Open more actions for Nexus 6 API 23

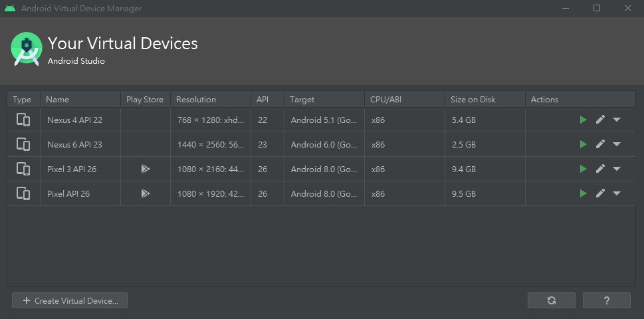pyautogui.click(x=617, y=144)
